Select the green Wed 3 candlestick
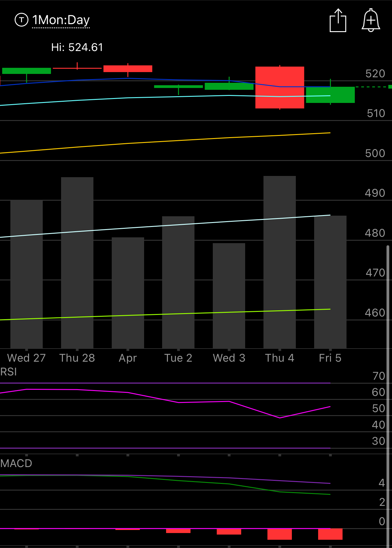 pyautogui.click(x=229, y=86)
